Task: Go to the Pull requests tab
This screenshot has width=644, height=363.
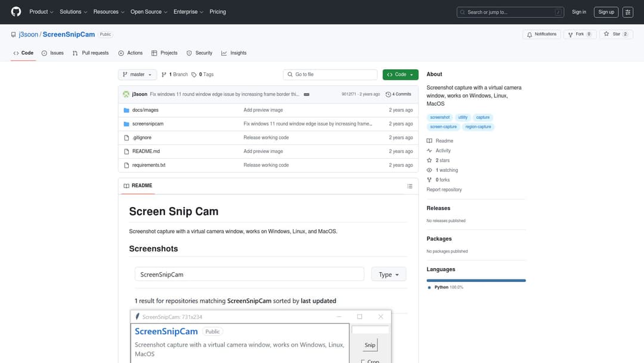Action: pyautogui.click(x=91, y=53)
